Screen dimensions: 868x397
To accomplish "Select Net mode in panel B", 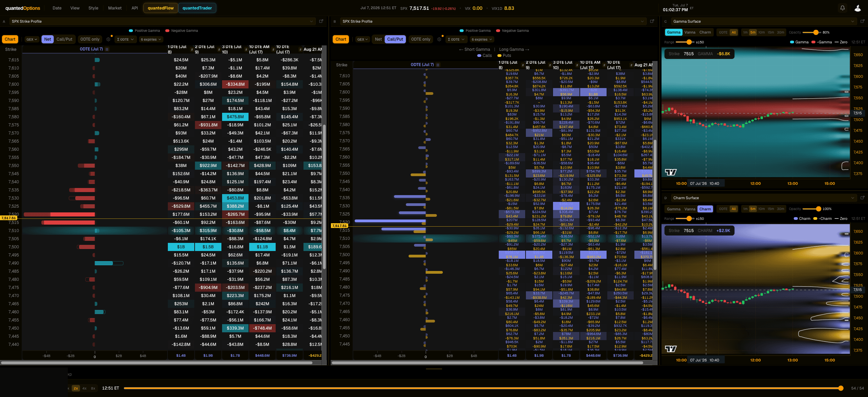I will [378, 39].
